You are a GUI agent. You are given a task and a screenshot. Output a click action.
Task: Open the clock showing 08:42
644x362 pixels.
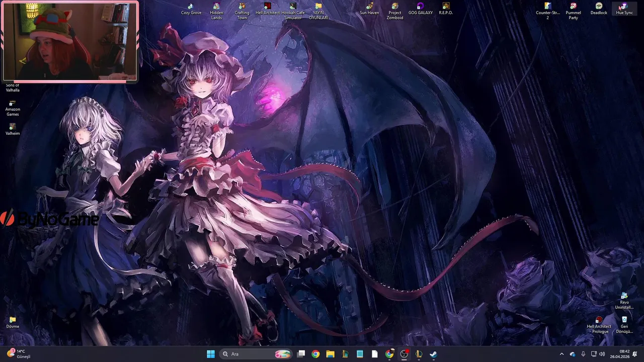click(619, 354)
